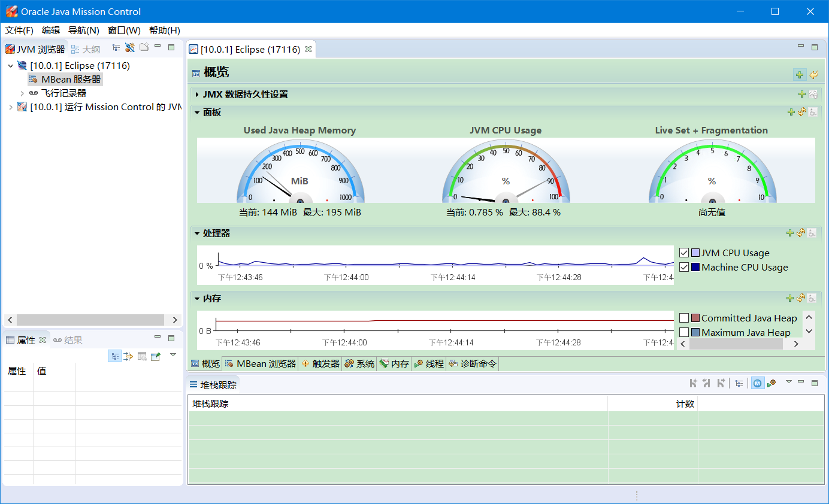829x504 pixels.
Task: Click the Committed Java Heap red swatch
Action: point(695,318)
